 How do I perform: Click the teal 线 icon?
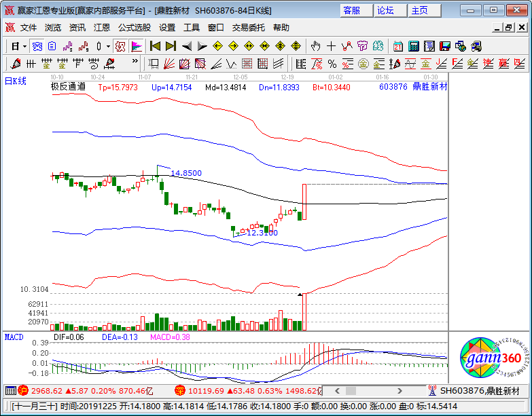click(x=378, y=46)
